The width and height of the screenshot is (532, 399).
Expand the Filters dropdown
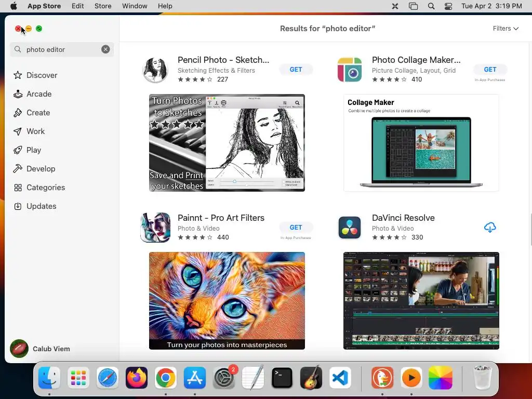[506, 29]
